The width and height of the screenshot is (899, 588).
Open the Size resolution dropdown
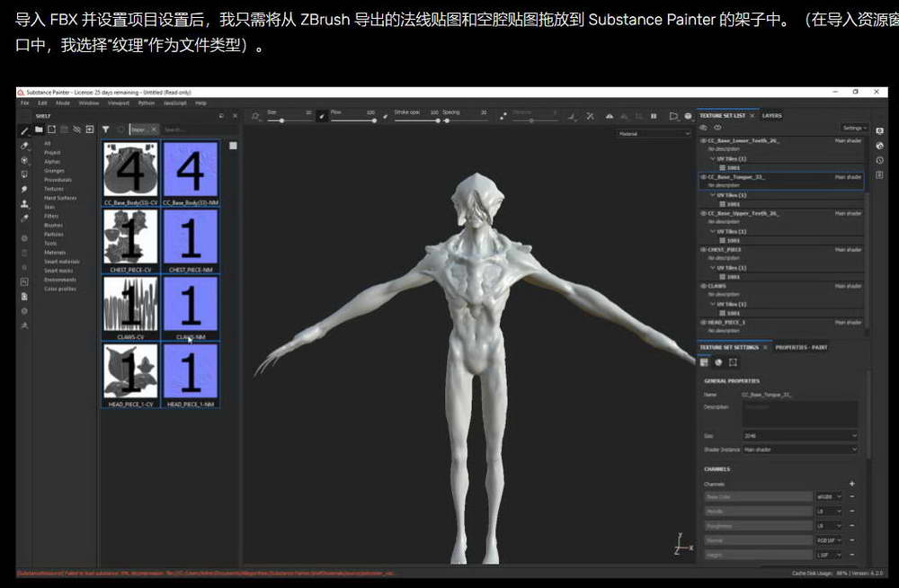pyautogui.click(x=800, y=436)
